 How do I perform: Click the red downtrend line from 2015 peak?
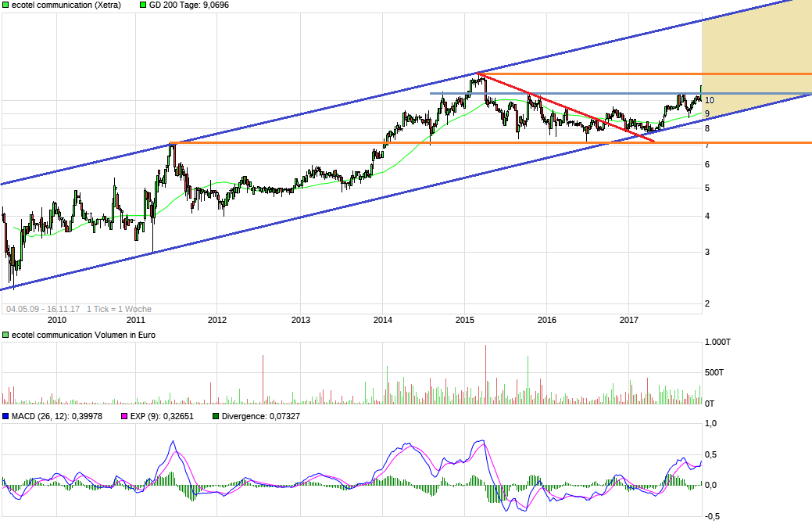pyautogui.click(x=567, y=108)
